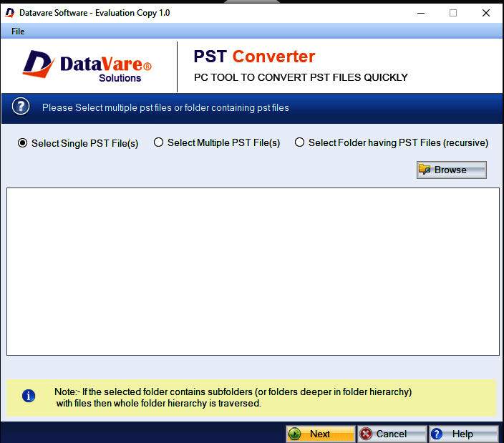
Task: Click the DataVare Solutions logo
Action: click(87, 66)
